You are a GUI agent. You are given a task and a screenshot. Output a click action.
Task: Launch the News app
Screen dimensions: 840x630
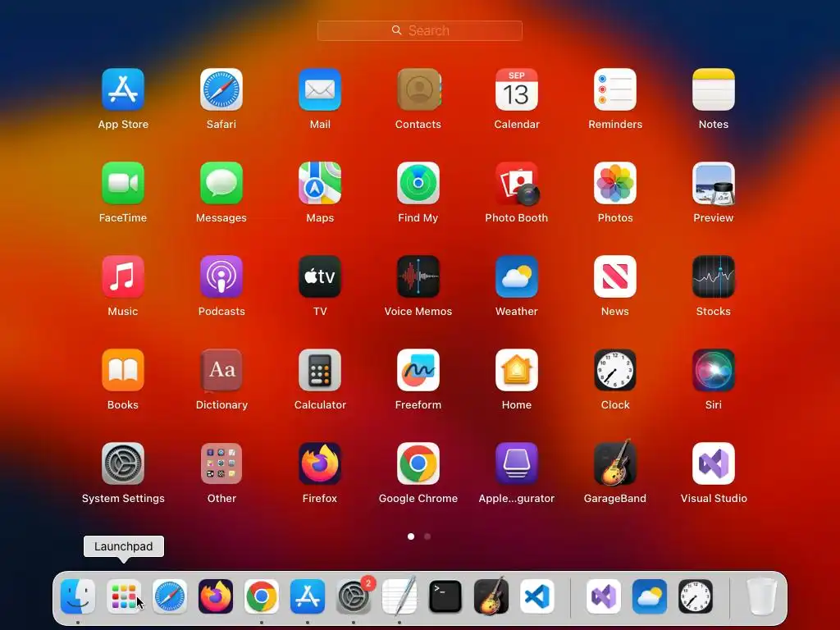coord(615,276)
